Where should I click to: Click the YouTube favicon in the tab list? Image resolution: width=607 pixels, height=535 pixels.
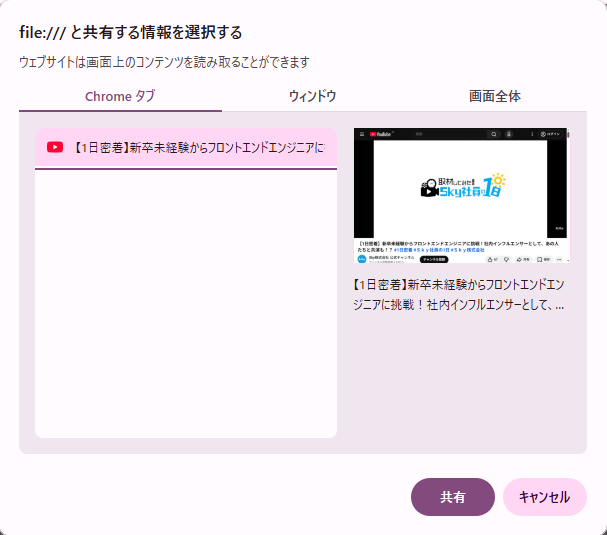click(55, 148)
